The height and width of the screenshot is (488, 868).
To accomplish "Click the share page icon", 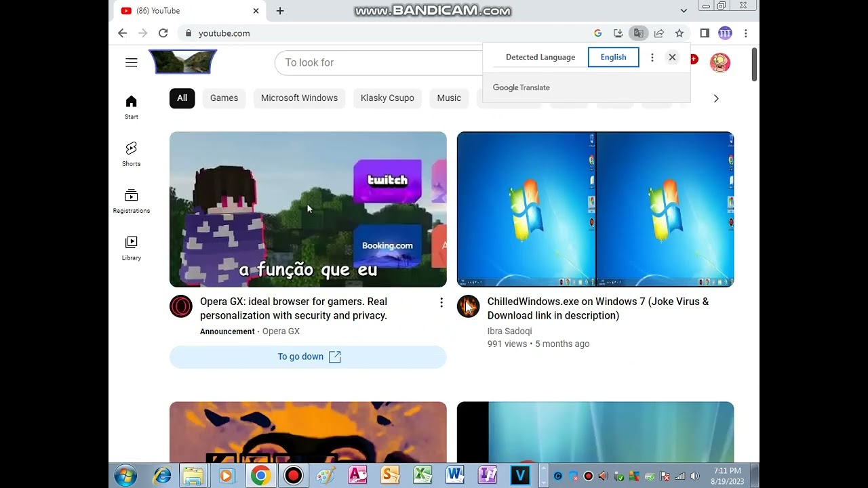I will [x=658, y=33].
